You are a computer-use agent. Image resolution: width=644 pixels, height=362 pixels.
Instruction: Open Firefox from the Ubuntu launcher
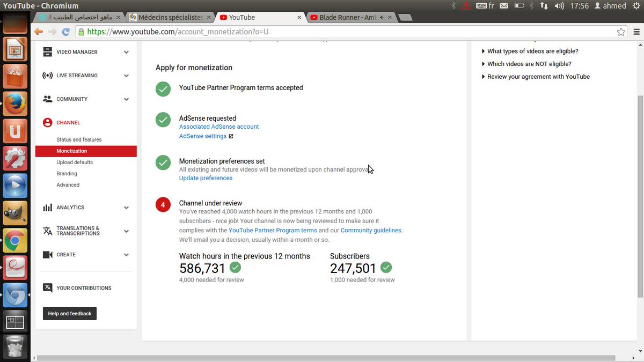pyautogui.click(x=15, y=104)
